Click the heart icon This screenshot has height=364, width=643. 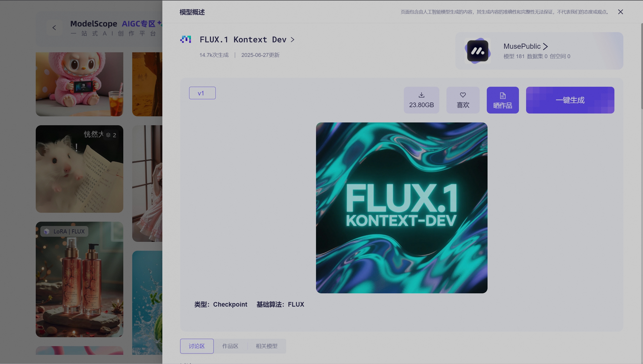[463, 95]
